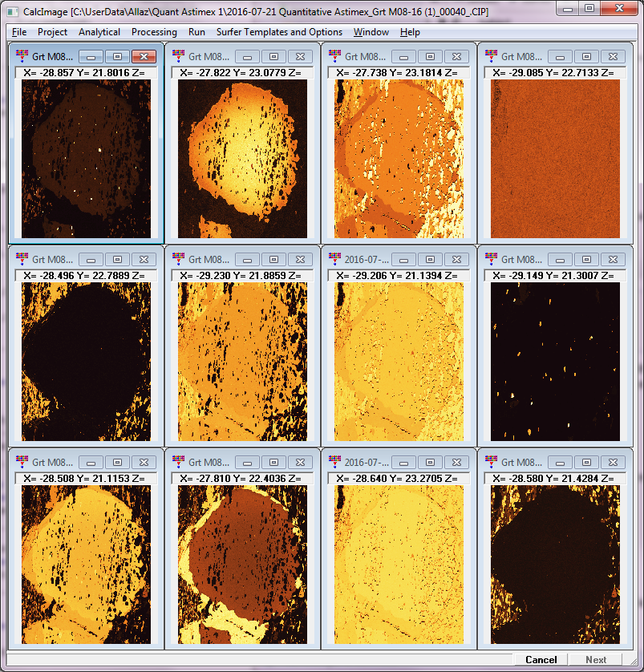Open the Help menu
The image size is (644, 672).
pyautogui.click(x=410, y=32)
